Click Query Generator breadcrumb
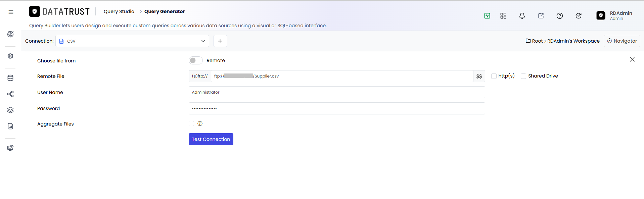This screenshot has width=644, height=199. click(165, 11)
